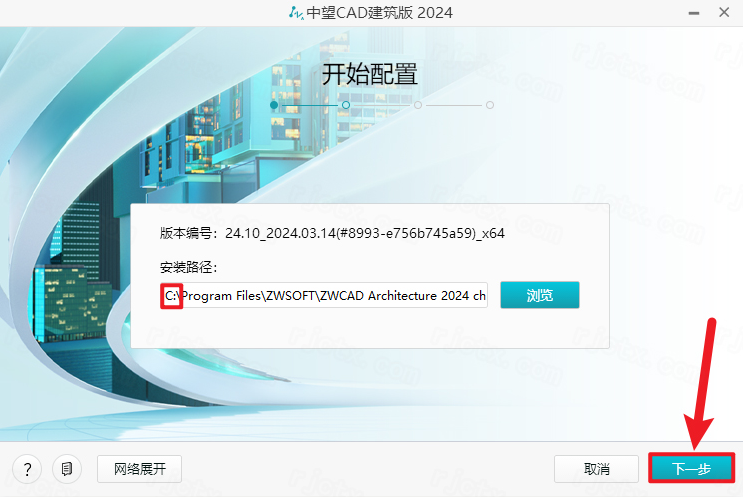Viewport: 743px width, 497px height.
Task: Open help via the question mark icon
Action: click(27, 468)
